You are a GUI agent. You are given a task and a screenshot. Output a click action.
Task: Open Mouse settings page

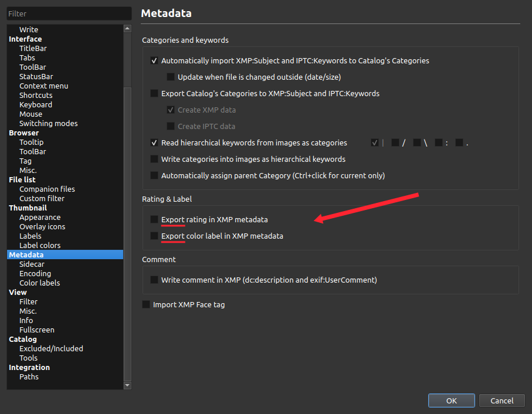tap(31, 114)
